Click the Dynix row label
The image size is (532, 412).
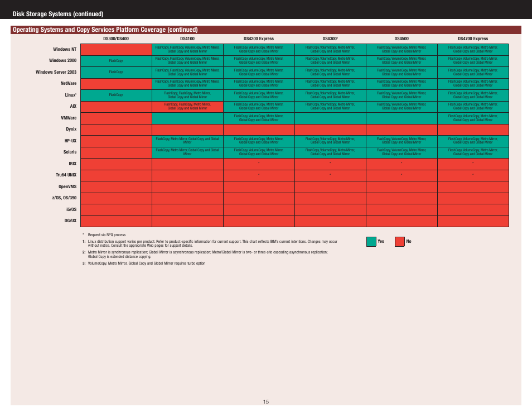tap(71, 129)
